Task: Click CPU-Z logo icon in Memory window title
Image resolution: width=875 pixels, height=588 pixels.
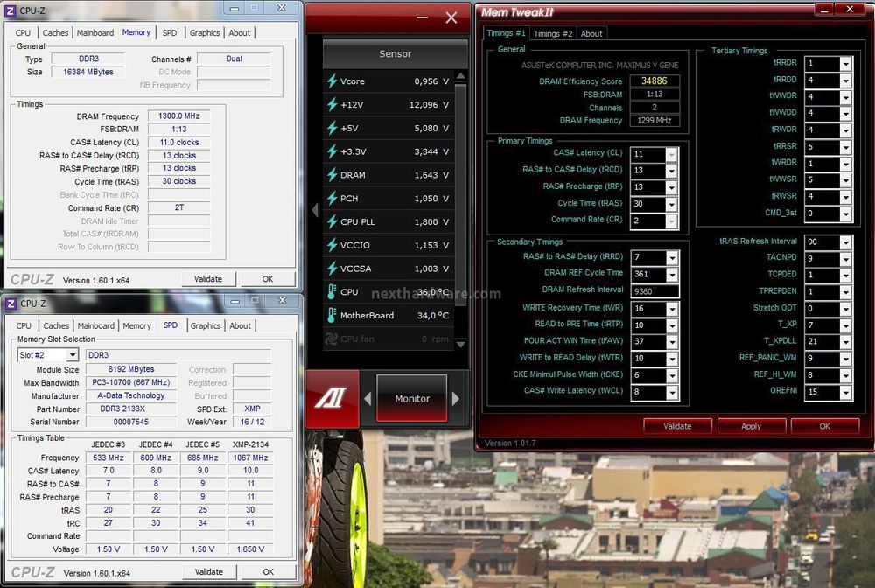Action: point(10,10)
